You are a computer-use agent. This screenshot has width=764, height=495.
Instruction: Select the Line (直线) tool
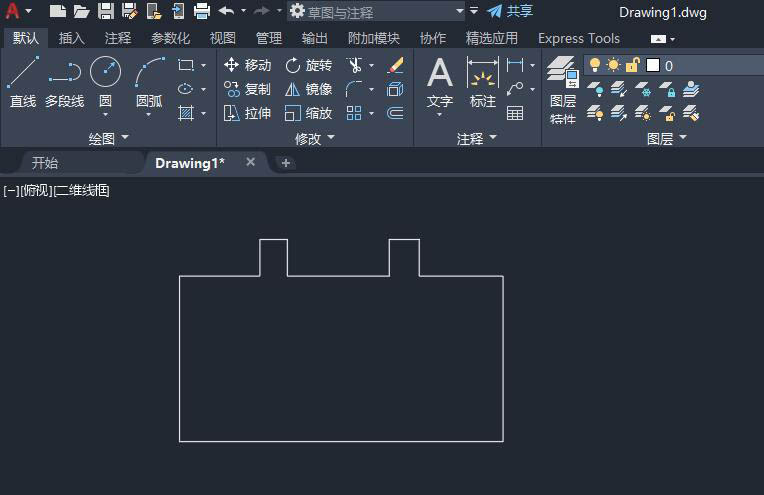[x=23, y=81]
